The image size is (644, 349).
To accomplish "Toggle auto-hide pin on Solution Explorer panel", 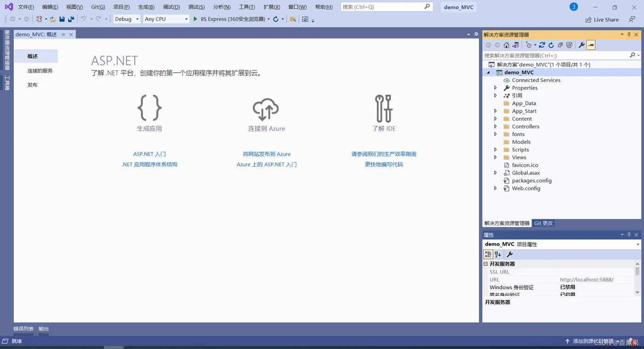I will pyautogui.click(x=629, y=35).
